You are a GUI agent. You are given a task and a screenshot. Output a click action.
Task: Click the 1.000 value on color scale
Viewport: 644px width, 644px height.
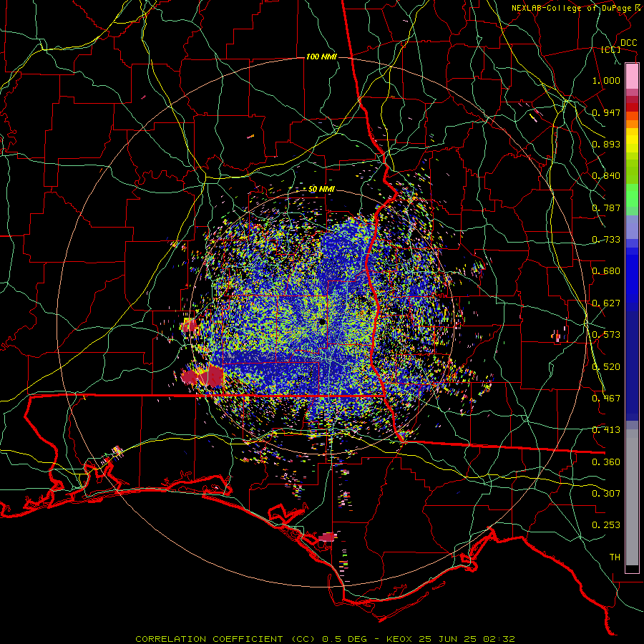pyautogui.click(x=606, y=80)
